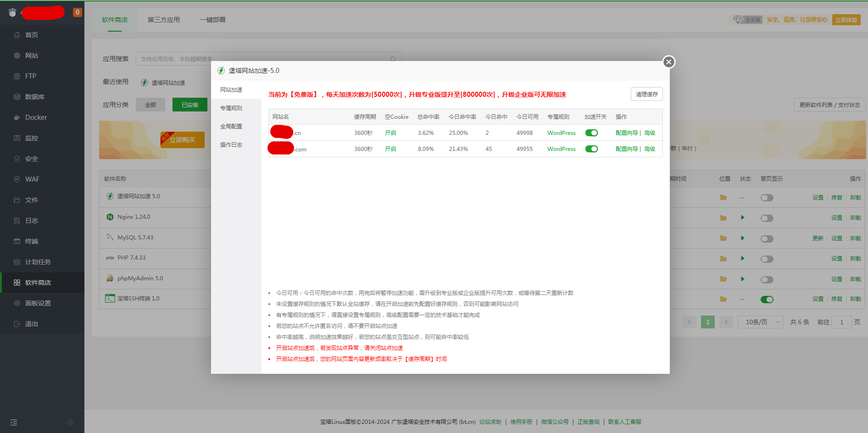Open 文件 folder icon in sidebar
Image resolution: width=868 pixels, height=433 pixels.
[17, 200]
